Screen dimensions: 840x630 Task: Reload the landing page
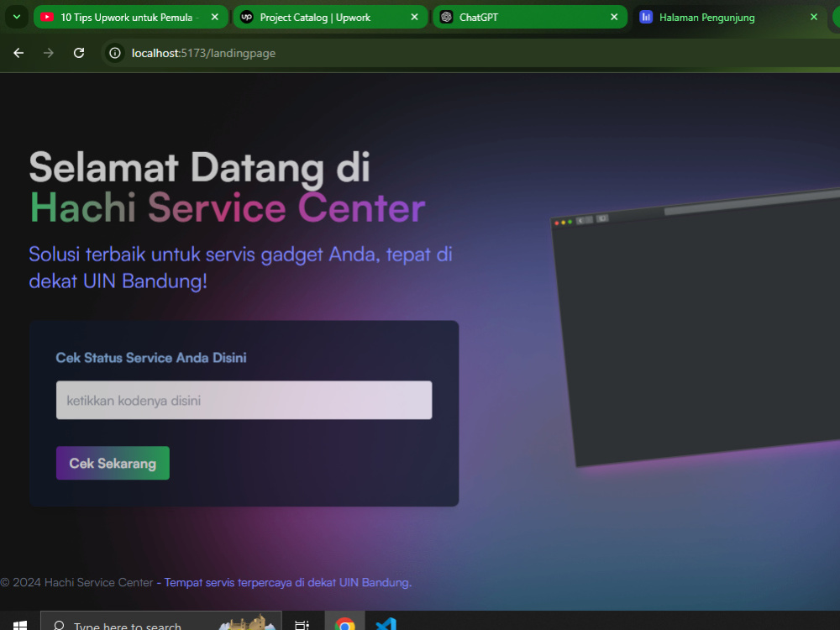(x=79, y=53)
